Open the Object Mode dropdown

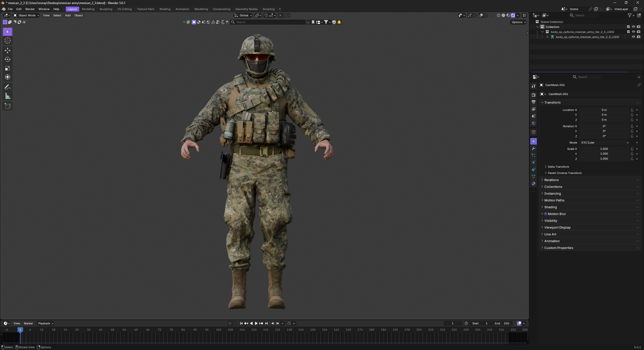26,15
